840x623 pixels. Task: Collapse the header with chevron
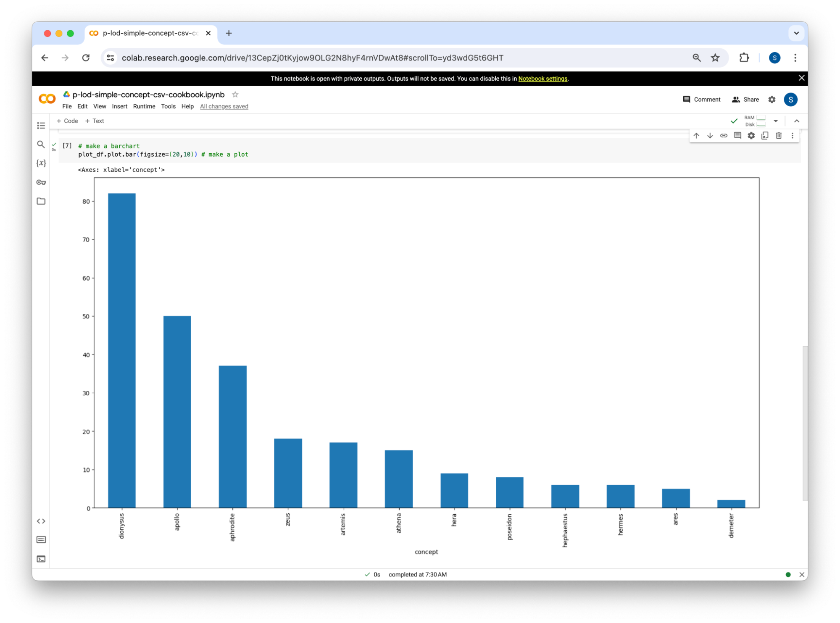[796, 121]
